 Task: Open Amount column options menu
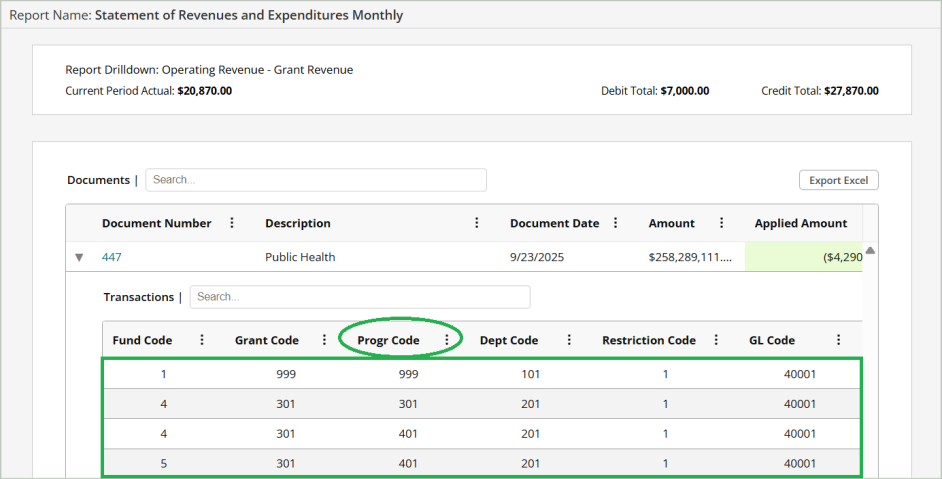point(719,223)
